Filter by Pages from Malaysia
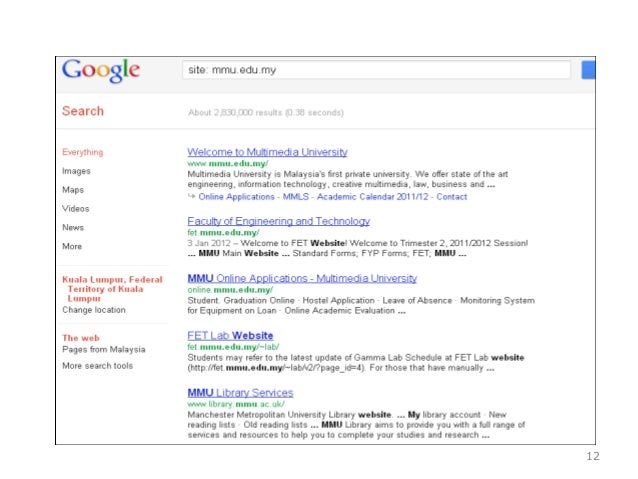Image resolution: width=638 pixels, height=479 pixels. pos(104,349)
